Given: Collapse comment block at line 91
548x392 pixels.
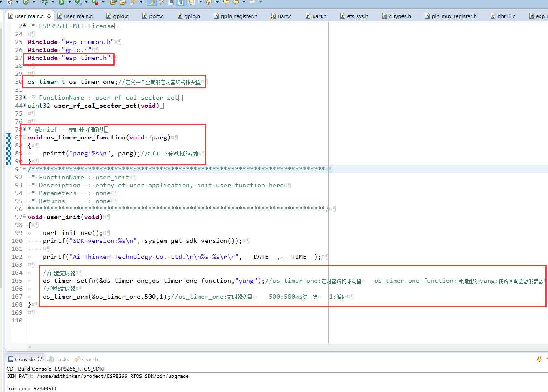Looking at the screenshot, I should (x=25, y=169).
